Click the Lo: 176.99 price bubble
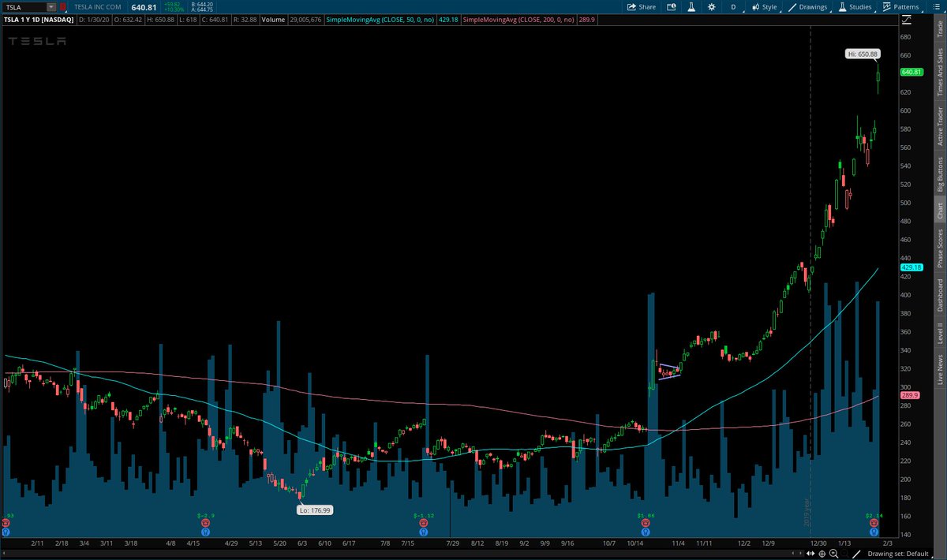The height and width of the screenshot is (560, 947). point(315,510)
